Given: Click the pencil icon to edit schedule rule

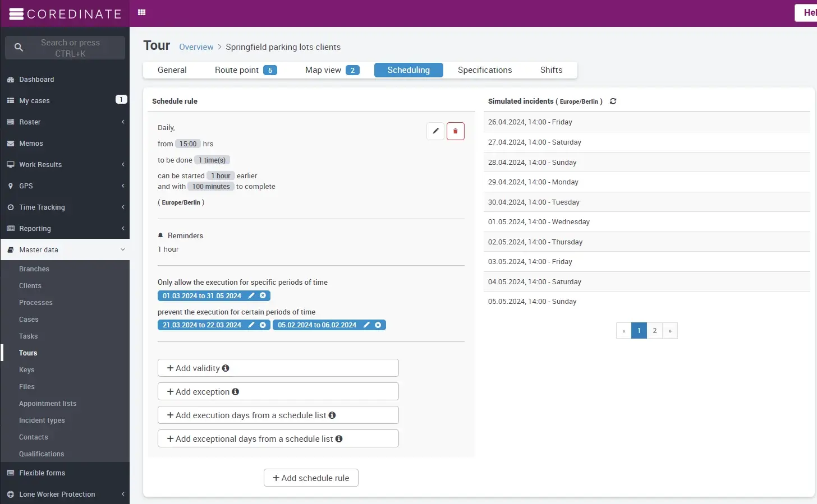Looking at the screenshot, I should pyautogui.click(x=435, y=131).
